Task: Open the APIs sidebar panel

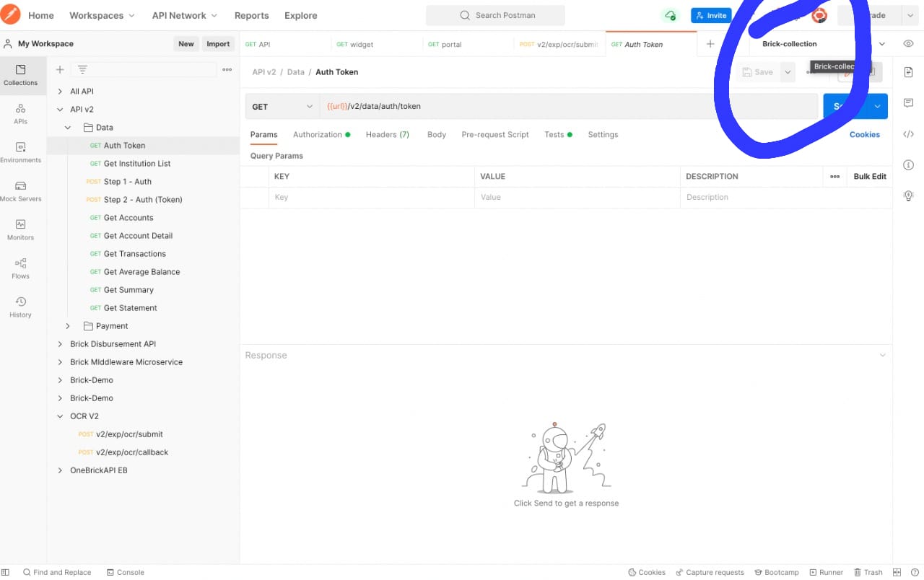Action: [20, 113]
